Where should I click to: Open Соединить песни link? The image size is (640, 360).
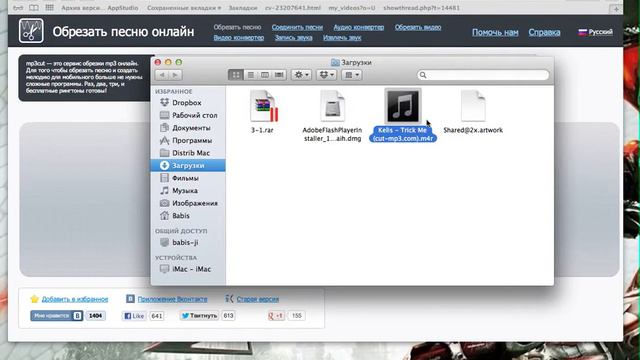[297, 27]
